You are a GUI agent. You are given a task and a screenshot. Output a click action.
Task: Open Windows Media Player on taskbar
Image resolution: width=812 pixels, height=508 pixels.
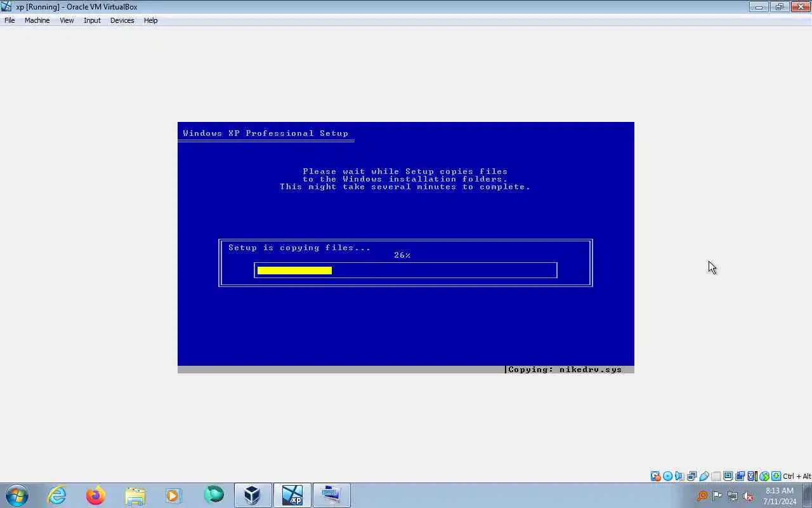point(173,495)
